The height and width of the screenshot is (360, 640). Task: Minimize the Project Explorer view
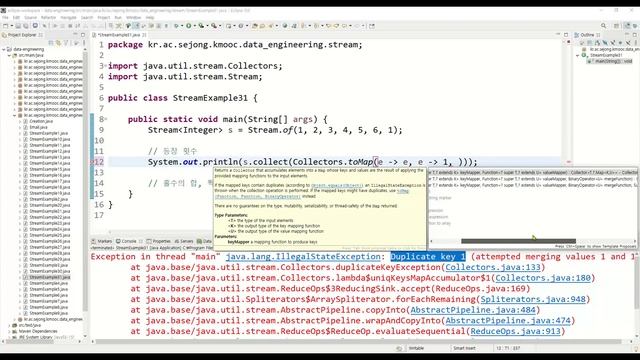pos(76,35)
